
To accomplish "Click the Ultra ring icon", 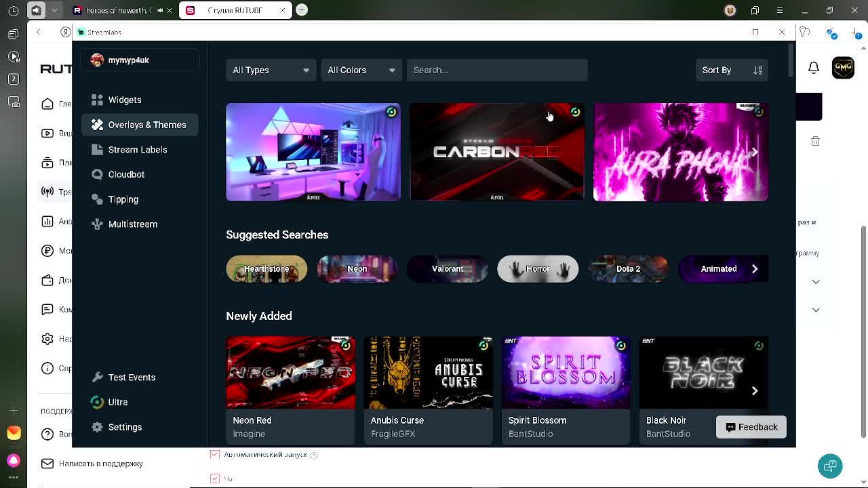I will click(97, 402).
